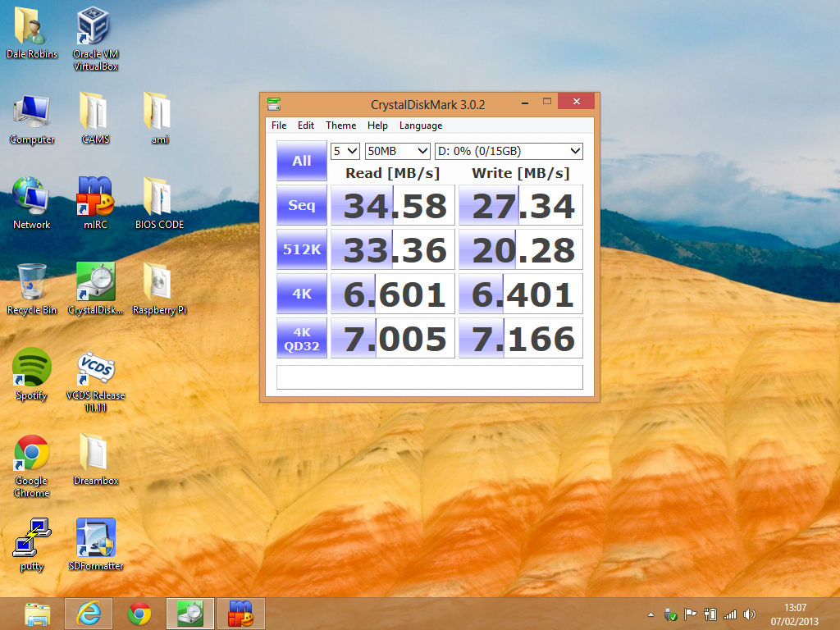840x630 pixels.
Task: Click Internet Explorer in the taskbar
Action: click(x=89, y=613)
